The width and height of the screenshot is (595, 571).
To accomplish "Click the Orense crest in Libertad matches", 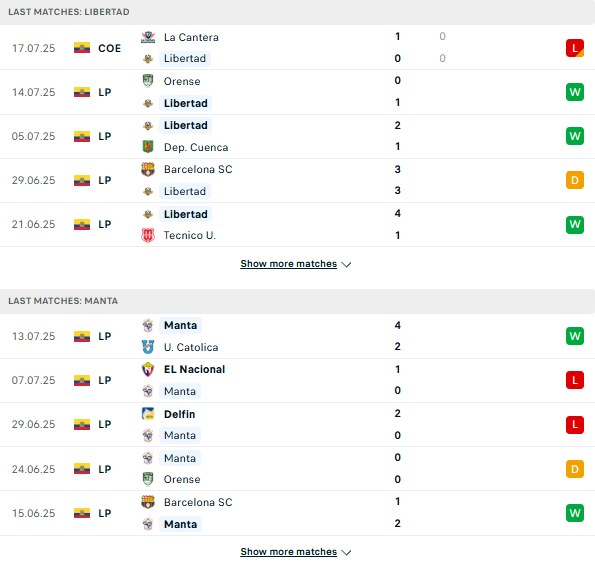I will pyautogui.click(x=148, y=81).
